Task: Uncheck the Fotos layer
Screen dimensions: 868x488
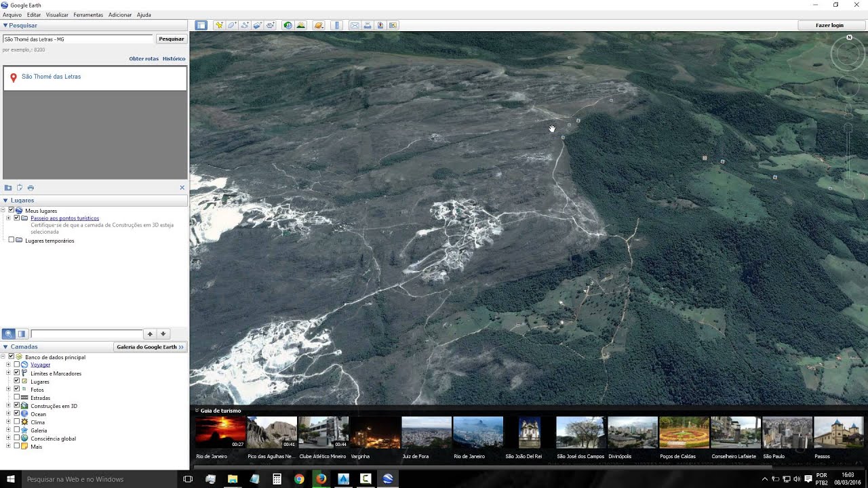Action: [17, 389]
